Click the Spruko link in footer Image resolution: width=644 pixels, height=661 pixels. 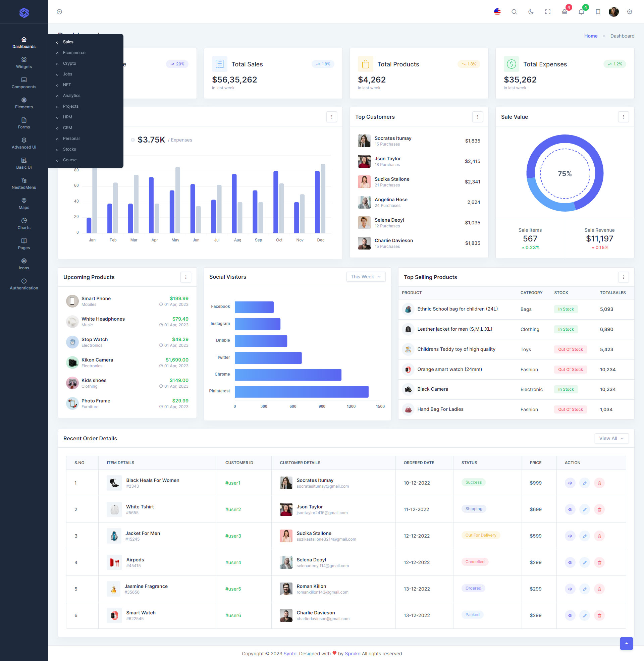point(353,654)
